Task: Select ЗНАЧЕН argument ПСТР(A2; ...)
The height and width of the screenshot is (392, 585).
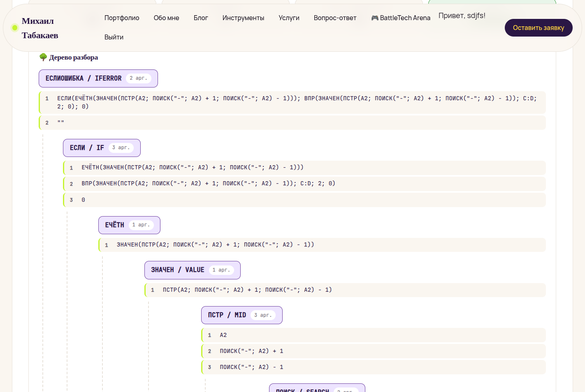Action: point(345,290)
